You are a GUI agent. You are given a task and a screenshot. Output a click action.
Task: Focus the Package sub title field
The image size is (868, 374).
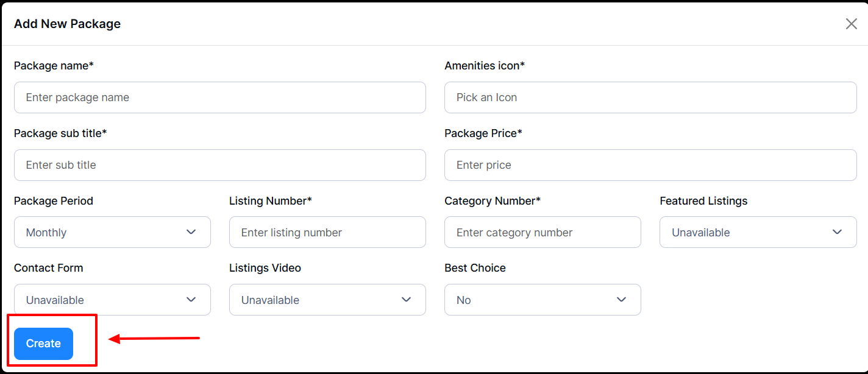point(219,165)
